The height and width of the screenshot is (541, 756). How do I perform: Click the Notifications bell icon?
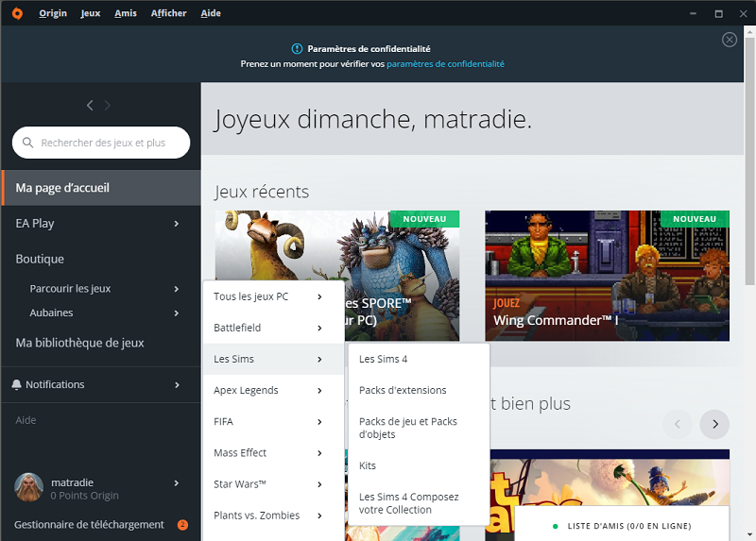(16, 384)
